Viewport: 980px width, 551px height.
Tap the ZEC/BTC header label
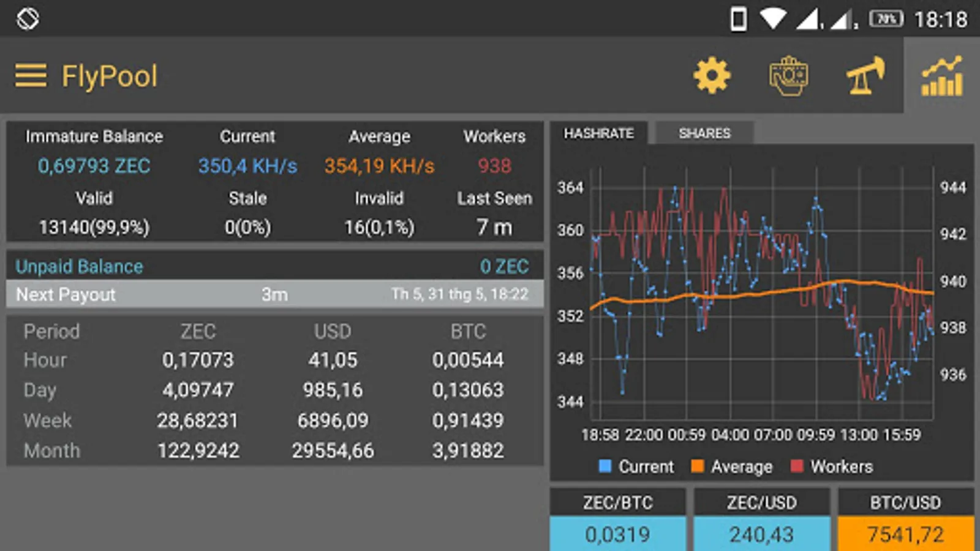coord(617,503)
